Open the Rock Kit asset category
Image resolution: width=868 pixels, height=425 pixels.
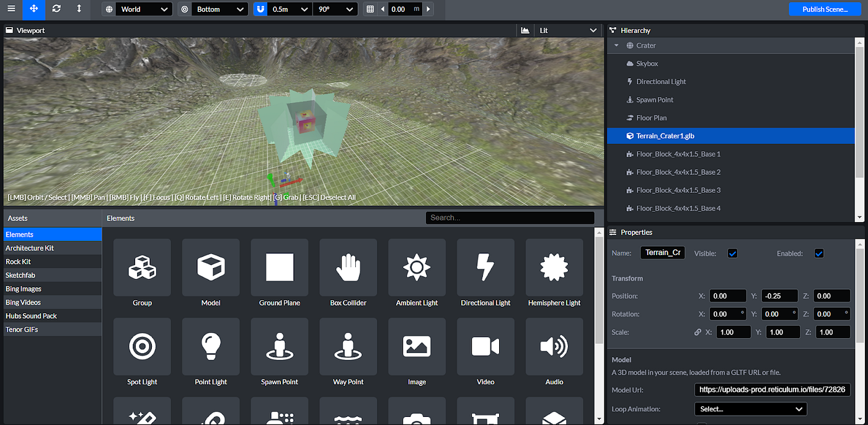pos(53,262)
